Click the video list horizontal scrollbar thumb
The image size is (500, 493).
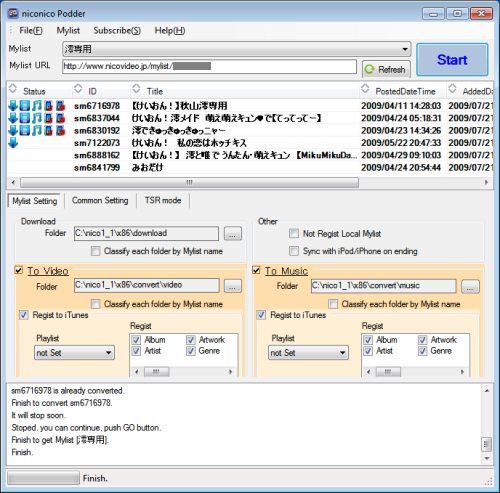click(189, 182)
